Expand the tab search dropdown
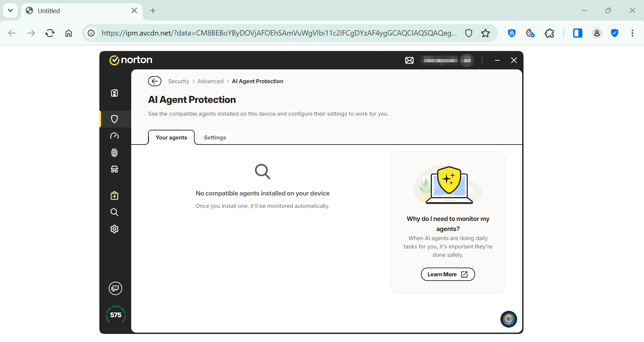The width and height of the screenshot is (644, 342). pos(10,10)
